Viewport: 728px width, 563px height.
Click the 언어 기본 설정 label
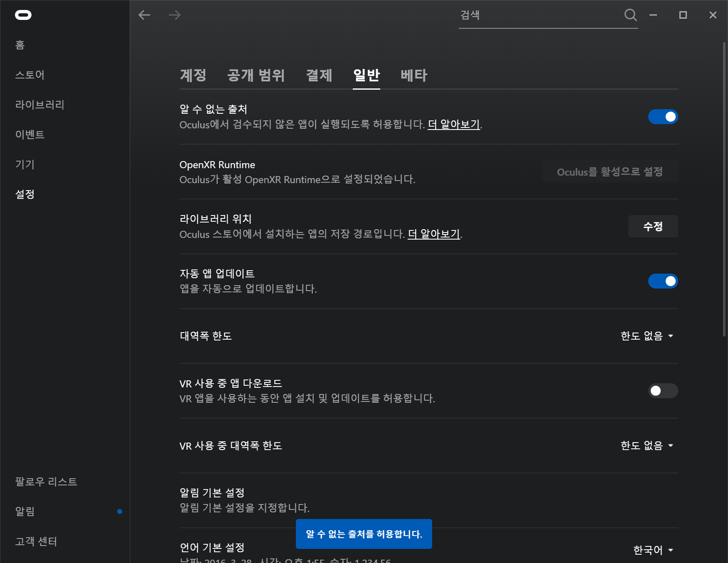click(212, 548)
